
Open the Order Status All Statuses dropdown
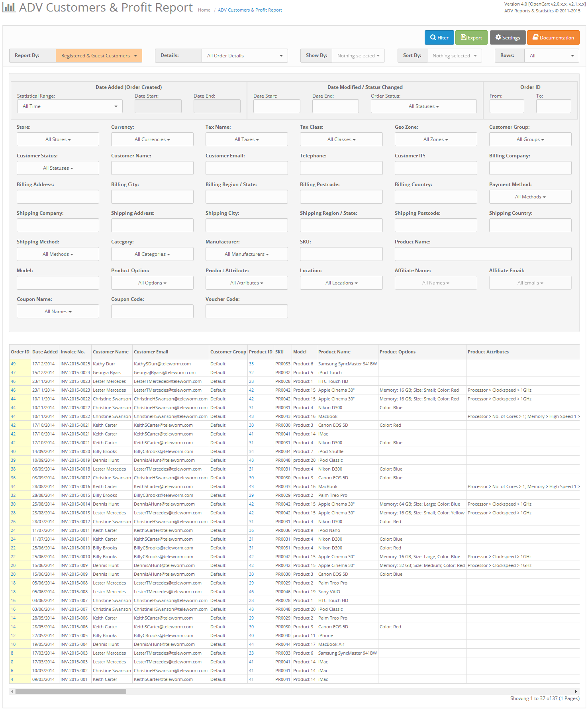pos(423,106)
